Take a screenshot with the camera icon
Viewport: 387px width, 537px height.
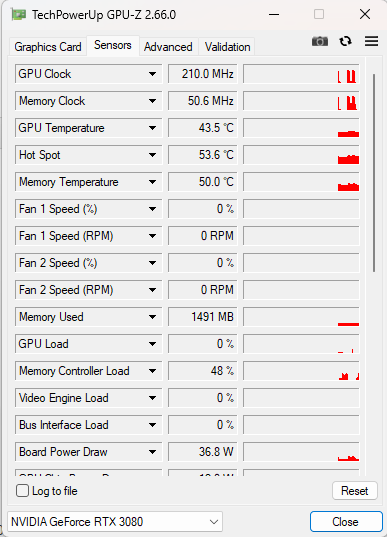click(x=320, y=41)
